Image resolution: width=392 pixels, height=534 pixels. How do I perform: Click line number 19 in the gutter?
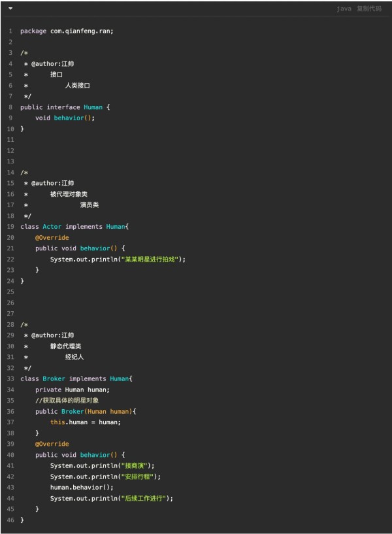click(10, 226)
